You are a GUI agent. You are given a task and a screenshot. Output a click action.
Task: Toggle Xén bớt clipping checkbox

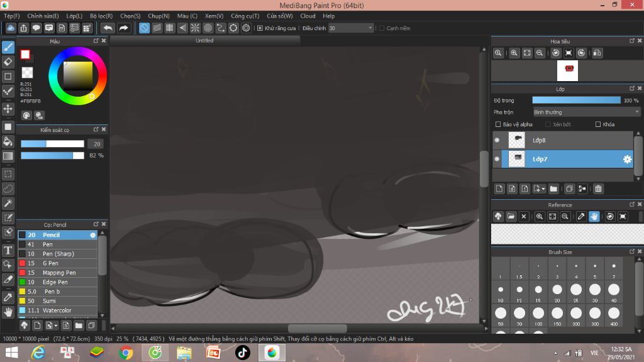(x=548, y=124)
